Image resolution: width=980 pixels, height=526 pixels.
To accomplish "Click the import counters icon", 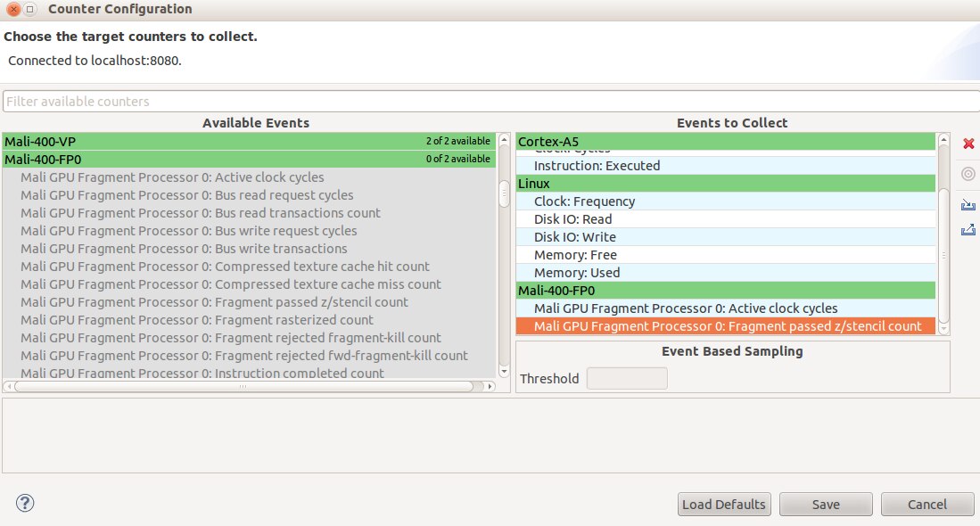I will [968, 204].
